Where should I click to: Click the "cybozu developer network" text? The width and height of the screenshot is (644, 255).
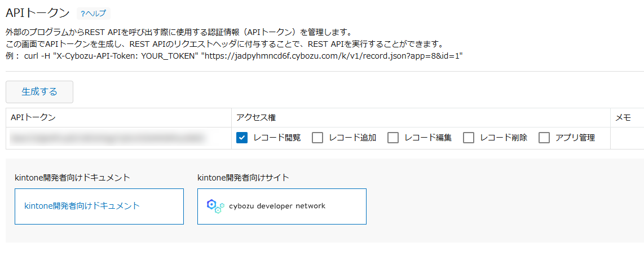tap(277, 206)
